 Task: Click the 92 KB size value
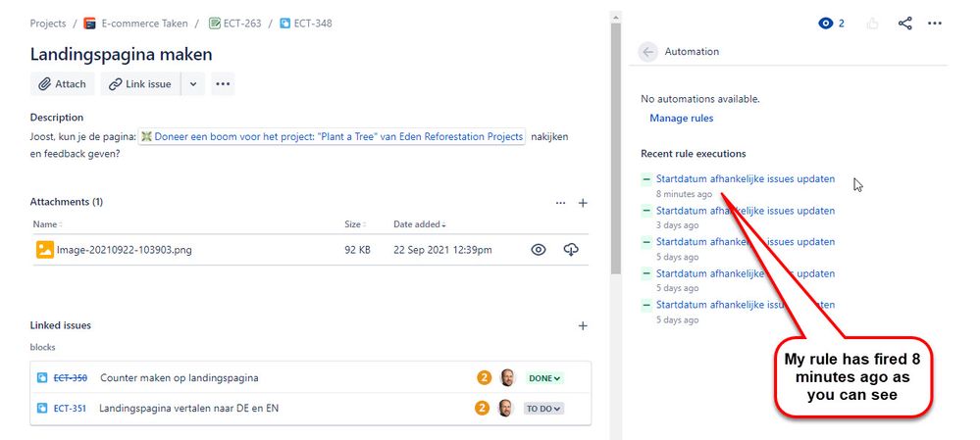(x=357, y=250)
